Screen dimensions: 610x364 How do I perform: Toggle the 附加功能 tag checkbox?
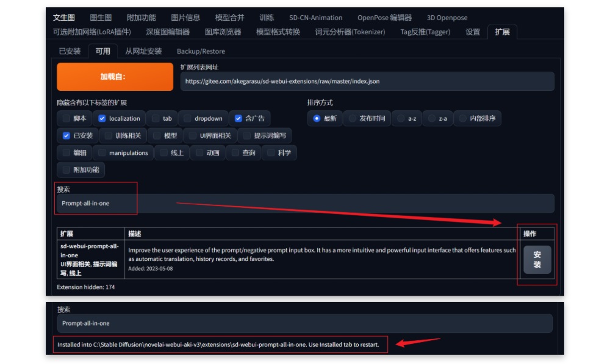click(x=66, y=170)
